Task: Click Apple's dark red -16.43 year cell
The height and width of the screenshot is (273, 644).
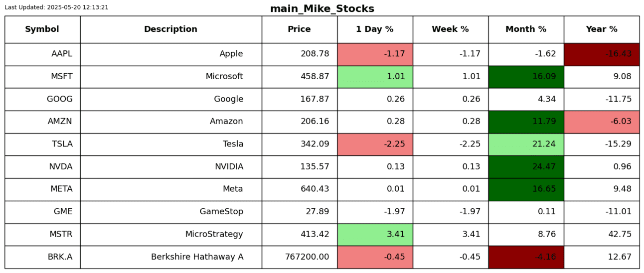Action: 602,54
